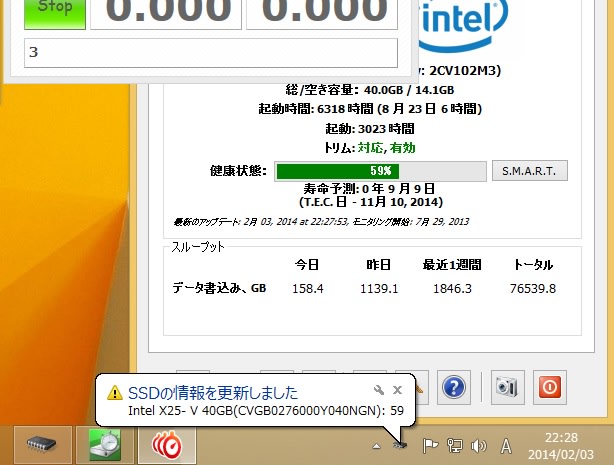Click the last update timestamp line
The height and width of the screenshot is (465, 614).
click(321, 222)
